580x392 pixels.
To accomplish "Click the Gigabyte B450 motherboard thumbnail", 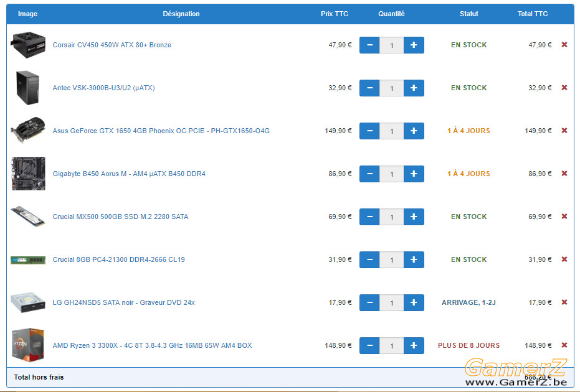I will tap(28, 174).
